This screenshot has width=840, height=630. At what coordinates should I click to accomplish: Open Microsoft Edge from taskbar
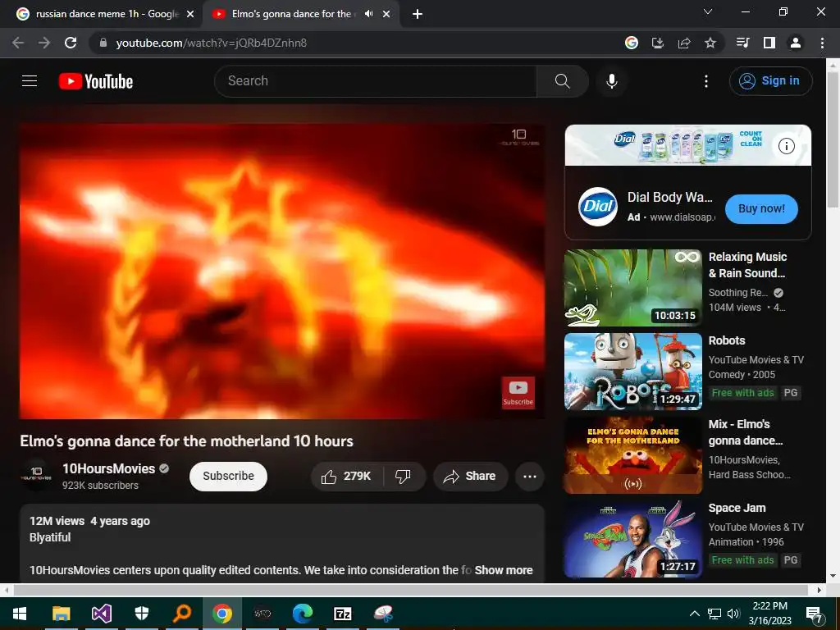point(303,614)
